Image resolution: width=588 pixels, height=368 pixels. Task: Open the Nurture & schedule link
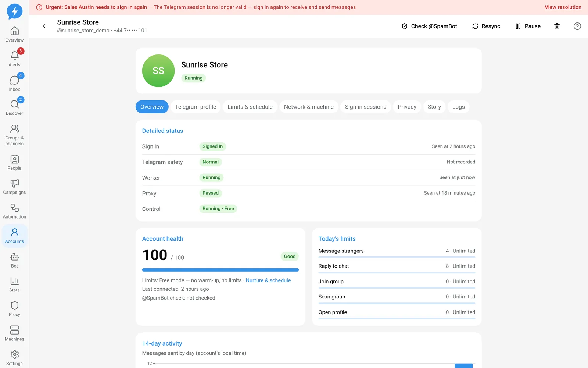268,280
